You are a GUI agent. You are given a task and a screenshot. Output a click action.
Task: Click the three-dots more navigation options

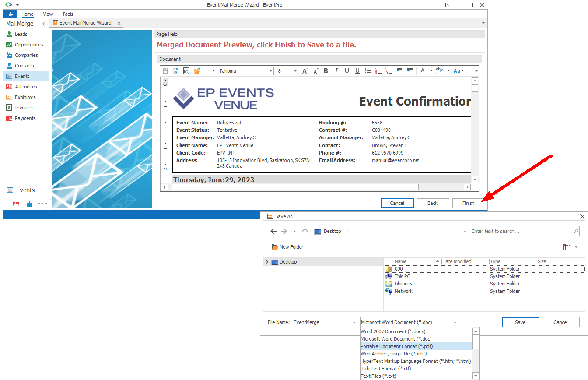coord(42,204)
